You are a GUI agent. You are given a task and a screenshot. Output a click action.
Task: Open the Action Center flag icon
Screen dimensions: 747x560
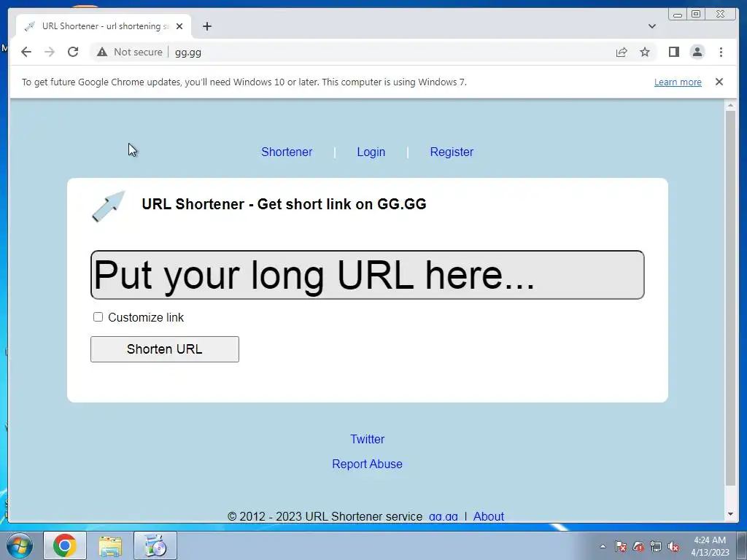tap(620, 546)
